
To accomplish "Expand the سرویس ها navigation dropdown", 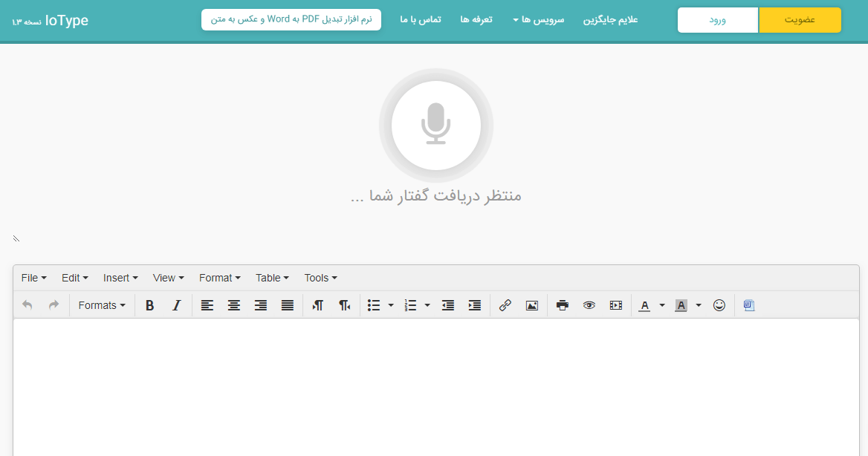I will tap(538, 19).
